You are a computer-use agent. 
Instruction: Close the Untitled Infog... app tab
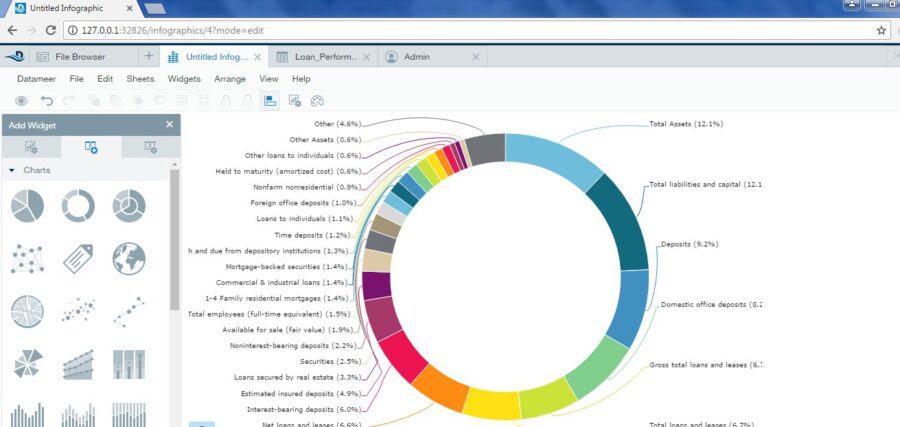[257, 57]
